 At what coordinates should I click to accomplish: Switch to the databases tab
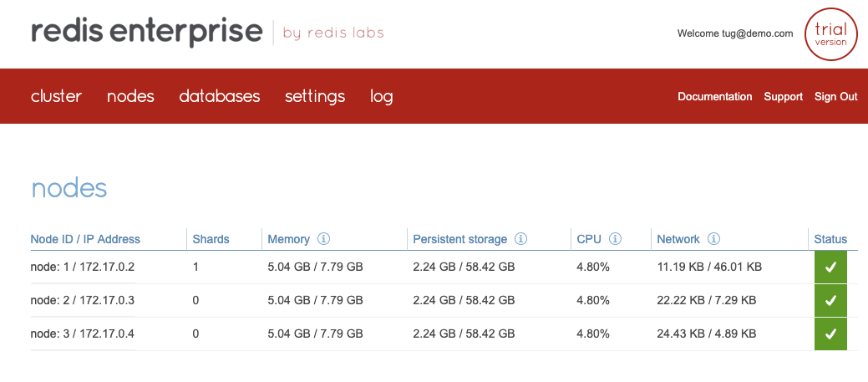[x=220, y=96]
